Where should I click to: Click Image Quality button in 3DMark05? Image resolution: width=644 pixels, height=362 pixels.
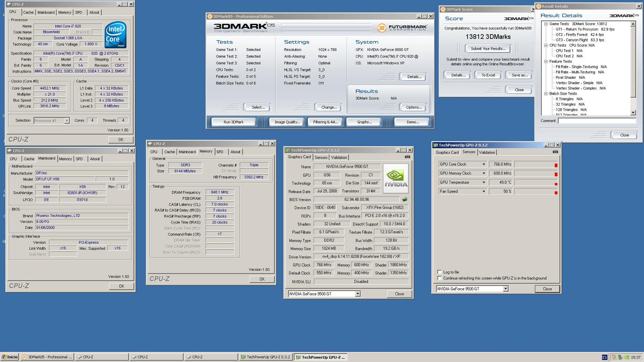(287, 122)
